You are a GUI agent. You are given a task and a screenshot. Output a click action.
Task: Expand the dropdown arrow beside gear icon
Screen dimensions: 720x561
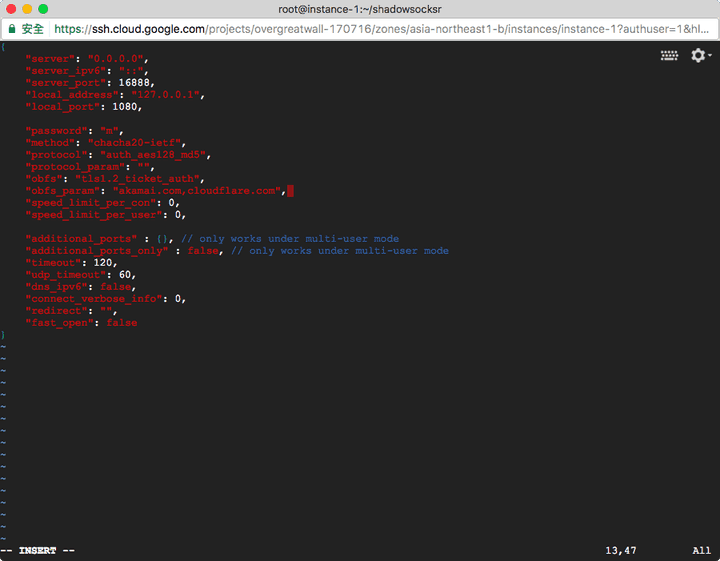(x=710, y=57)
